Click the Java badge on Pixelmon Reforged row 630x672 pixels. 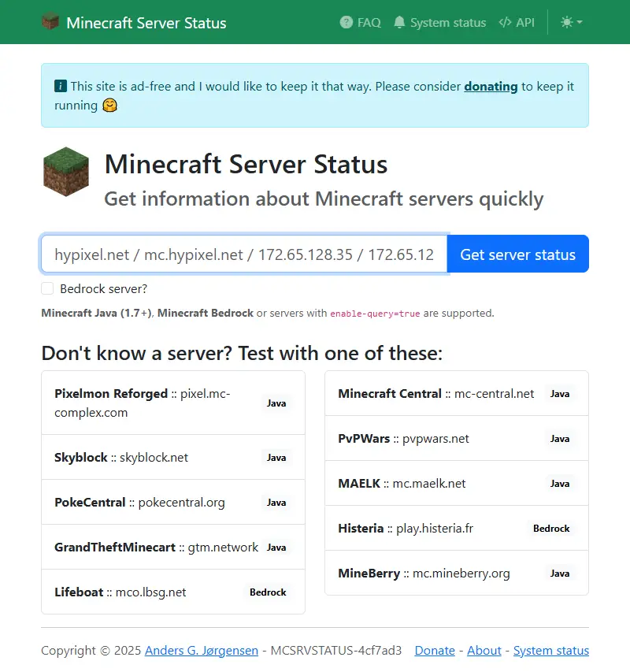pos(276,403)
